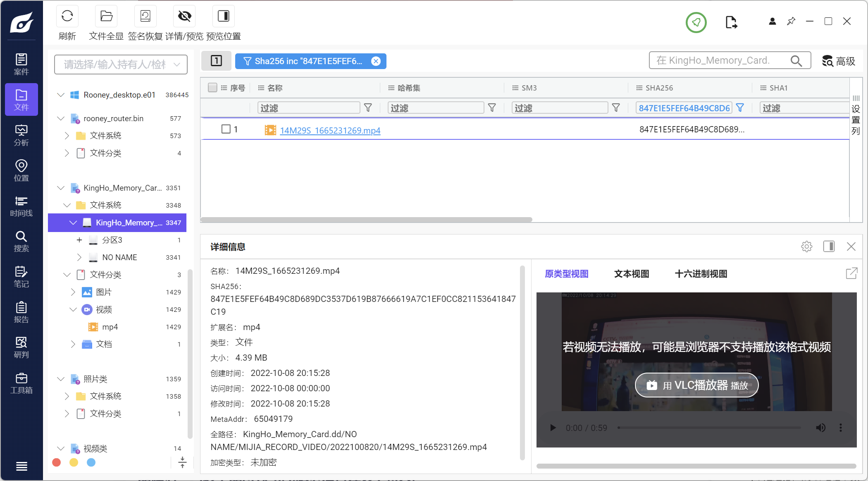
Task: Open the 搜索 search sidebar section
Action: click(21, 241)
